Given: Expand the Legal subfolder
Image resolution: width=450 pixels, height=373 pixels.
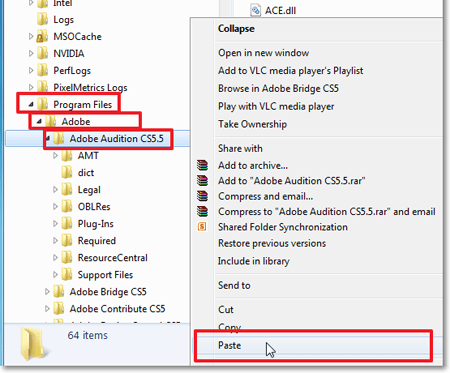Looking at the screenshot, I should tap(55, 189).
